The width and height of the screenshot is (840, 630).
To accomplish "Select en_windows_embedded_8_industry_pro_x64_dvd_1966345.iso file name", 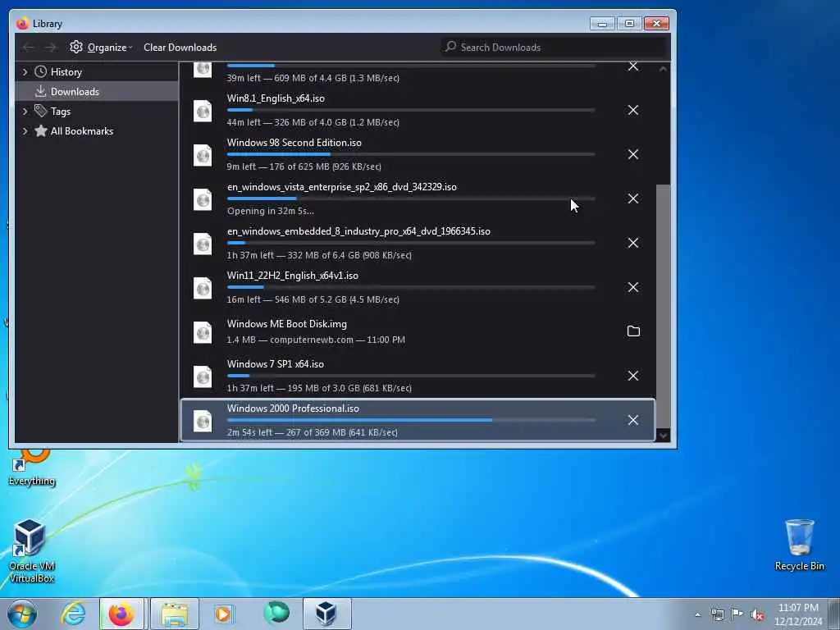I will (x=358, y=231).
